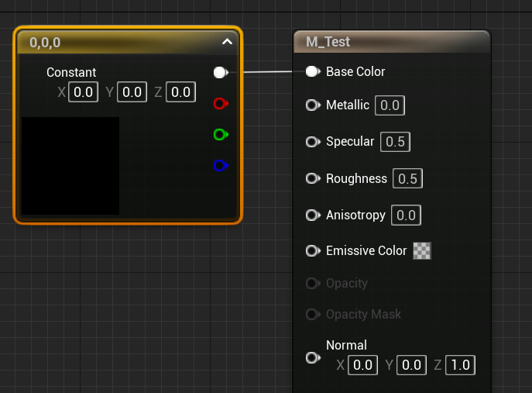Edit the Anisotropy value field
Viewport: 532px width, 393px height.
tap(406, 215)
